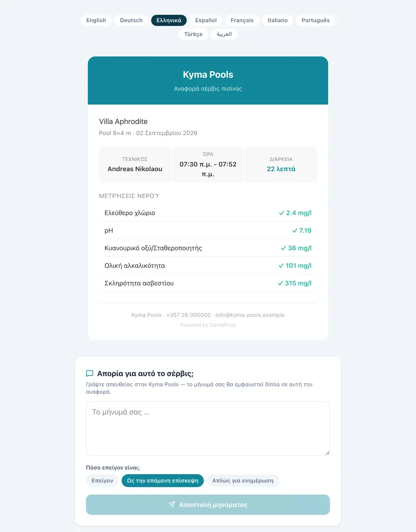Switch language to Deutsch

131,20
